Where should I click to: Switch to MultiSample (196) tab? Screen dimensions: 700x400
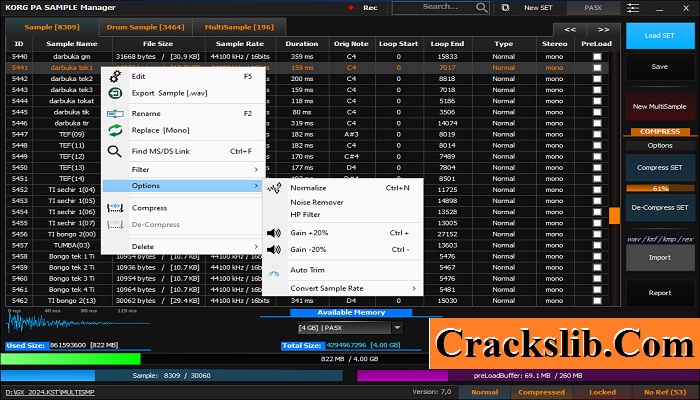click(x=239, y=27)
